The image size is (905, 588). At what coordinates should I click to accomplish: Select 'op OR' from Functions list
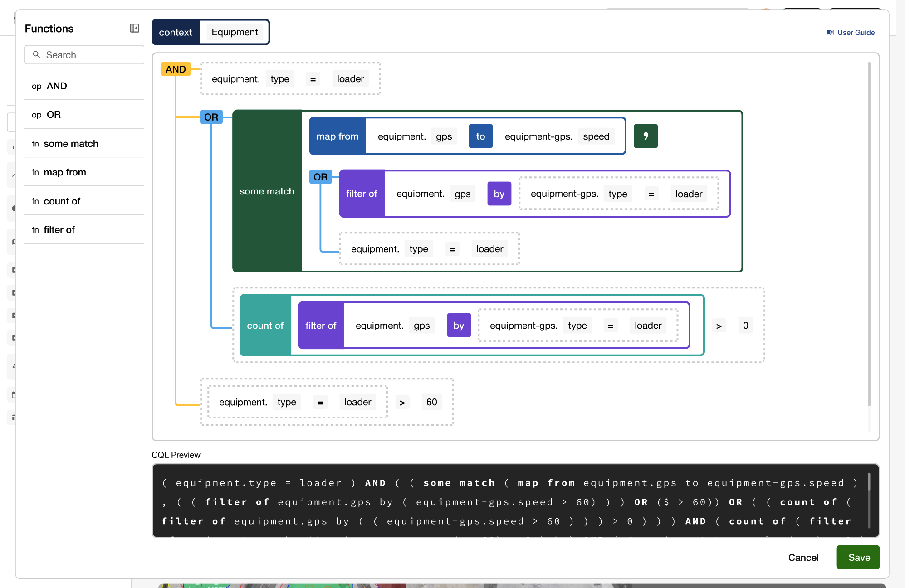[54, 115]
